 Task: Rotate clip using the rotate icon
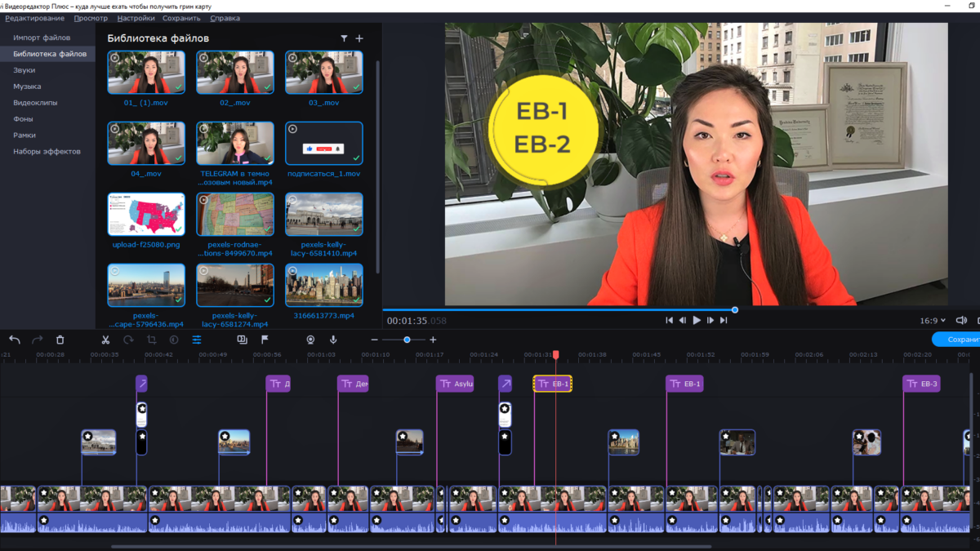click(x=128, y=340)
